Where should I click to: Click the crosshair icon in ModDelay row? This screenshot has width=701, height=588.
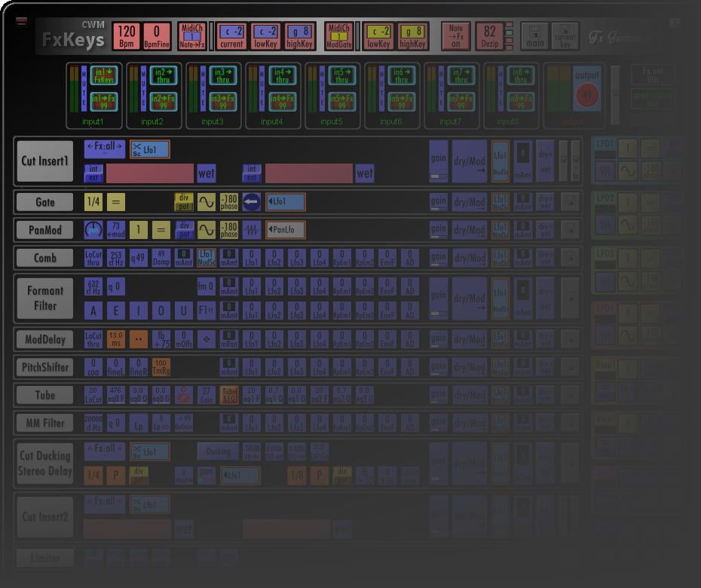click(x=207, y=339)
